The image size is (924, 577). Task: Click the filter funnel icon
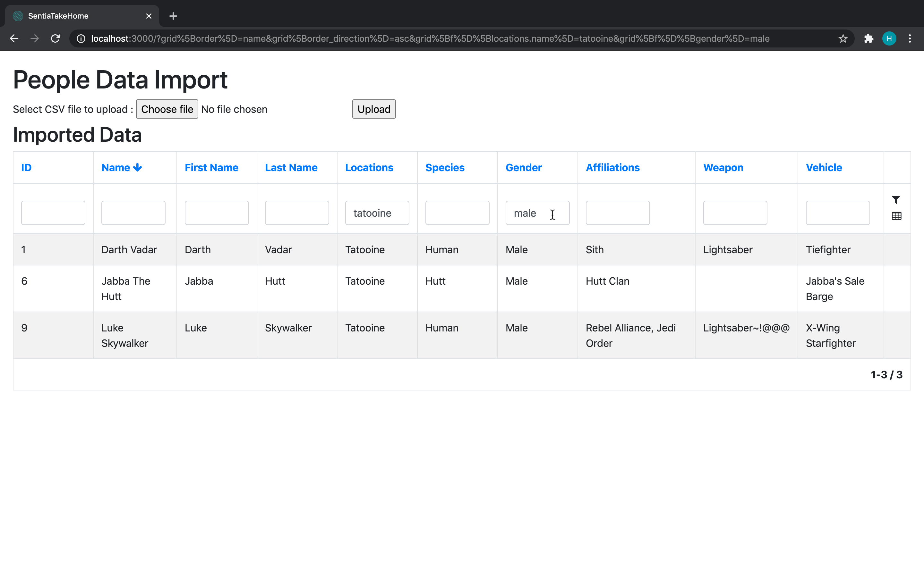click(896, 200)
